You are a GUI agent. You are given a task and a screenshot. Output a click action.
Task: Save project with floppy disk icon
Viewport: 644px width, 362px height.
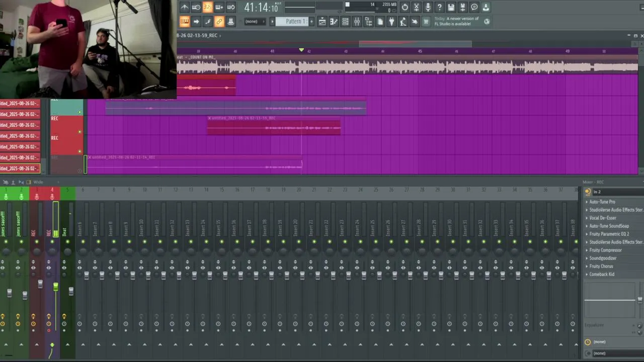[451, 7]
